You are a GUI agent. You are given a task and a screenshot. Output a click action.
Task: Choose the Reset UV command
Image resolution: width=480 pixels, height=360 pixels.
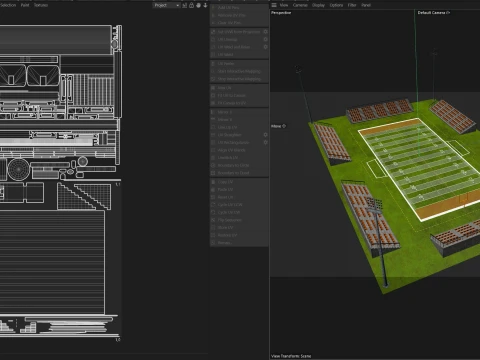(x=239, y=197)
